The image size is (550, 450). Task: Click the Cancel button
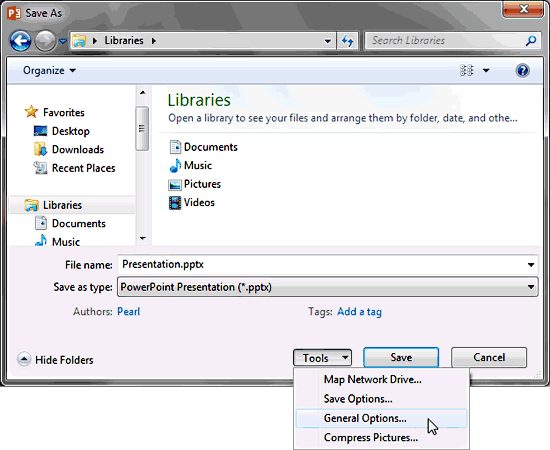click(489, 357)
